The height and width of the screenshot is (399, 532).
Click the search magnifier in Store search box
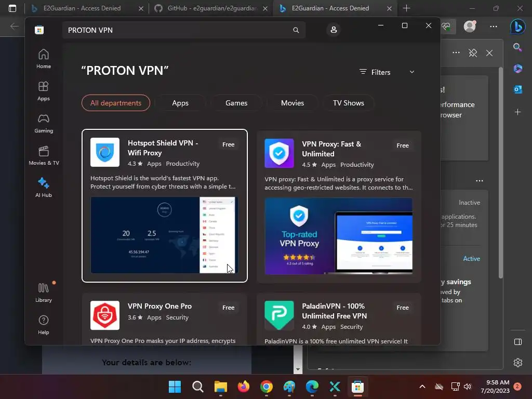296,30
